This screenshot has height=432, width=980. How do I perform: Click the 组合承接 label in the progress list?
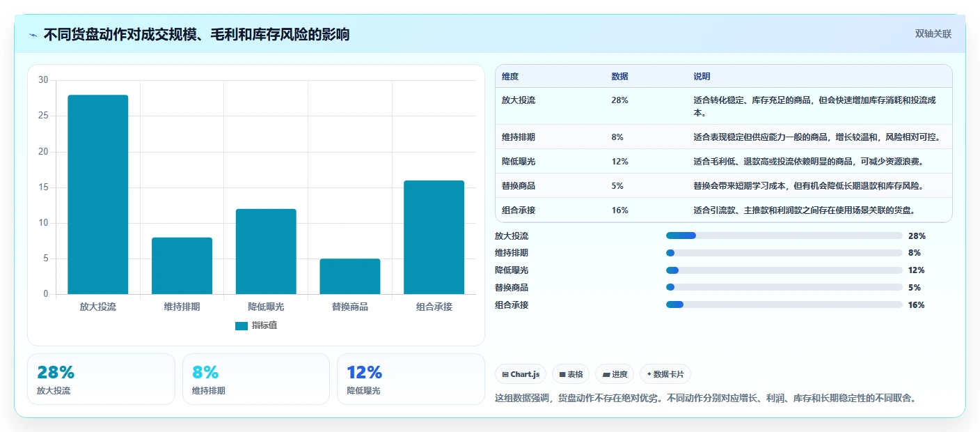pyautogui.click(x=512, y=304)
